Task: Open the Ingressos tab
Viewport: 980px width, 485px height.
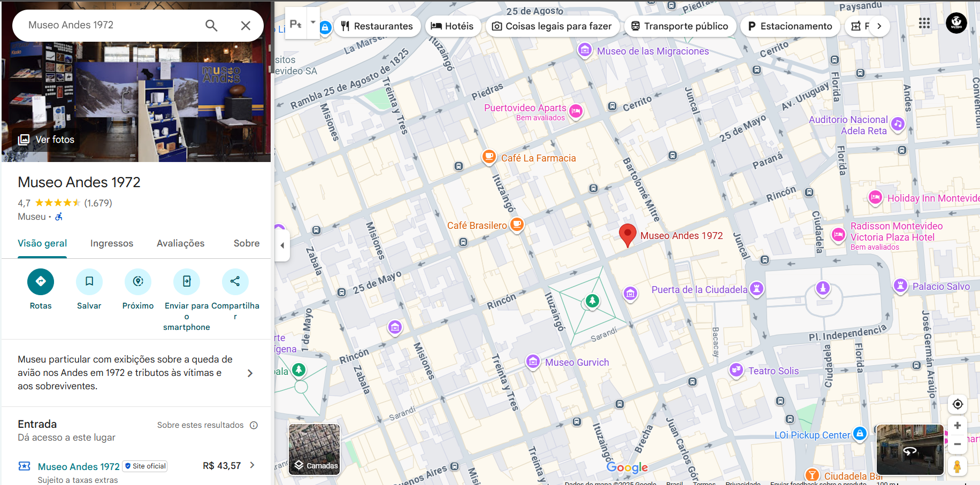Action: [111, 243]
